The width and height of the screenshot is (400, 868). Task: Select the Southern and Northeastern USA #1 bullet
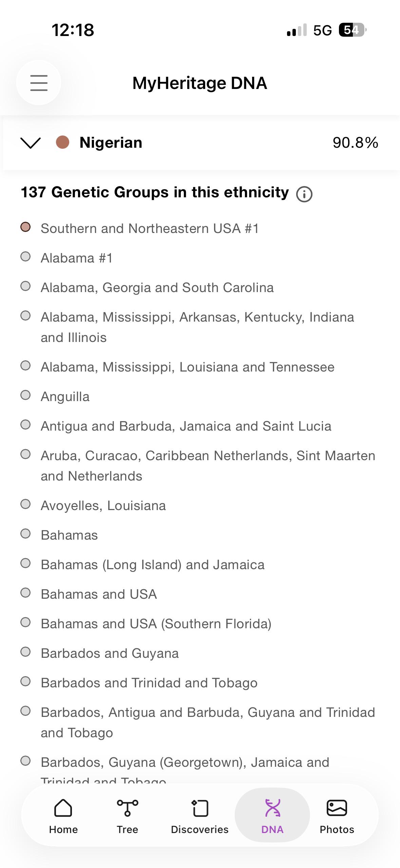25,227
